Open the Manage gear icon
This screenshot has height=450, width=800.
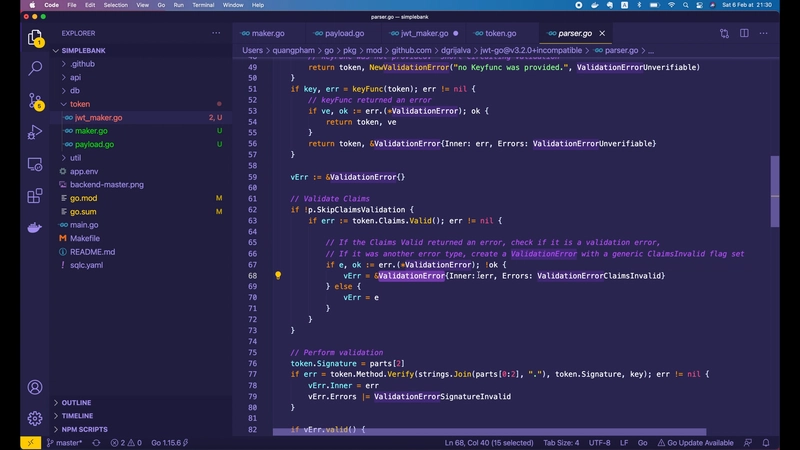(x=35, y=418)
